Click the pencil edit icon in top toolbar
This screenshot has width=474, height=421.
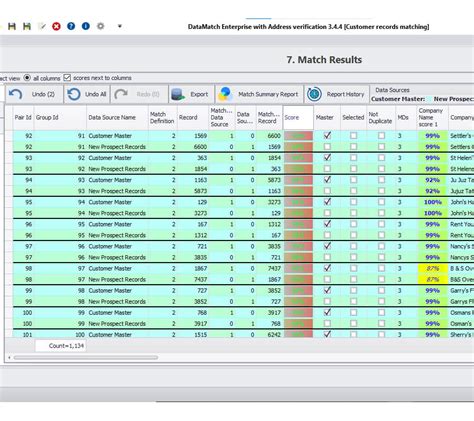click(42, 26)
